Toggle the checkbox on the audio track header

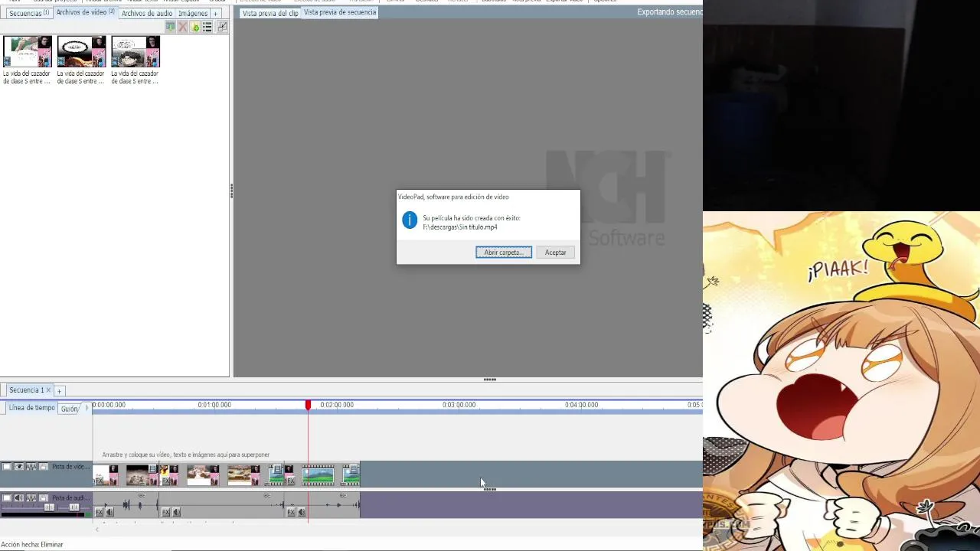[x=6, y=497]
